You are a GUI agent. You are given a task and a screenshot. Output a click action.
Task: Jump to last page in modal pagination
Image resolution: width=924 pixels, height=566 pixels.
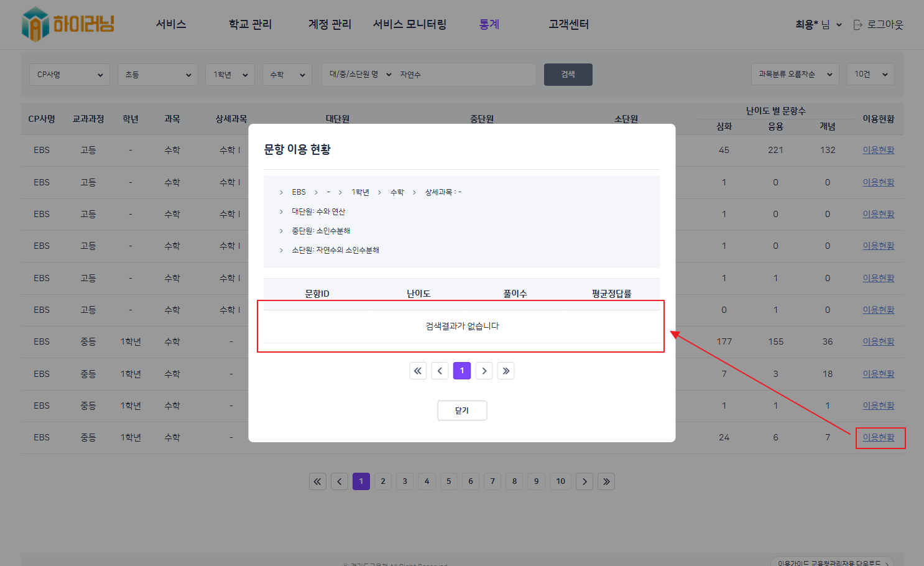click(x=506, y=371)
